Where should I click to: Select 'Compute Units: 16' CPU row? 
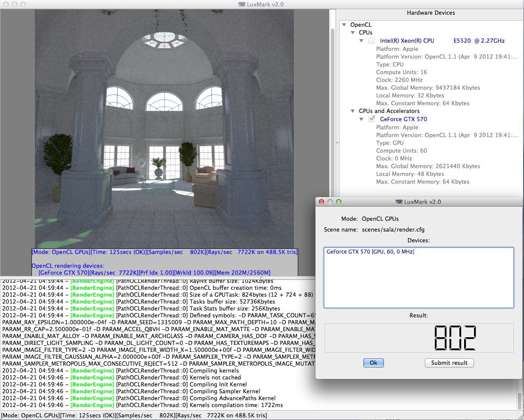[402, 72]
